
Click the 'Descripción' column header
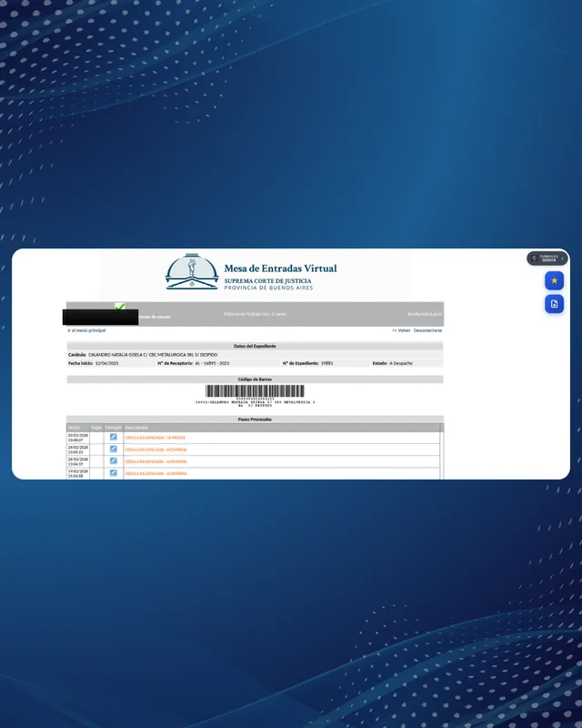click(136, 427)
